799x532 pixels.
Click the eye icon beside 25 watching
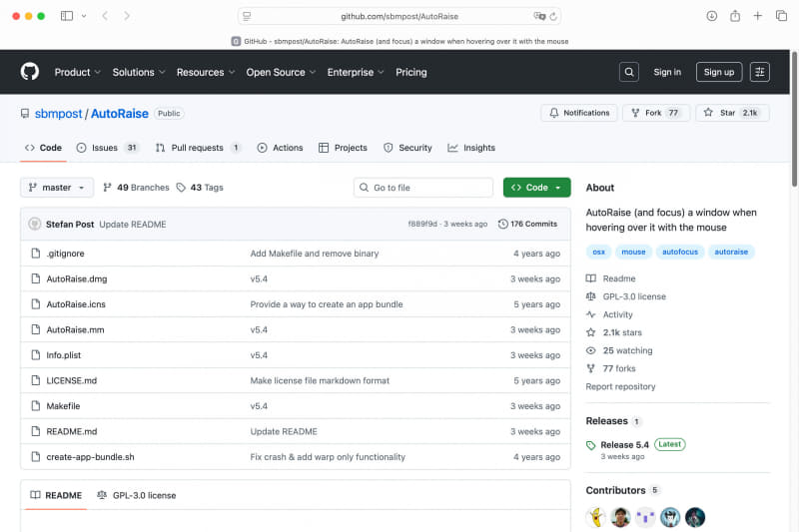pyautogui.click(x=590, y=350)
